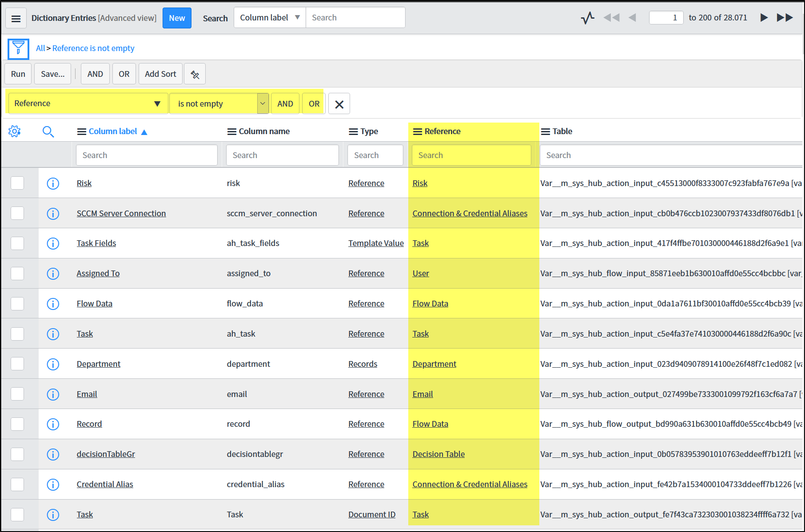
Task: Select the Email row checkbox
Action: coord(17,394)
